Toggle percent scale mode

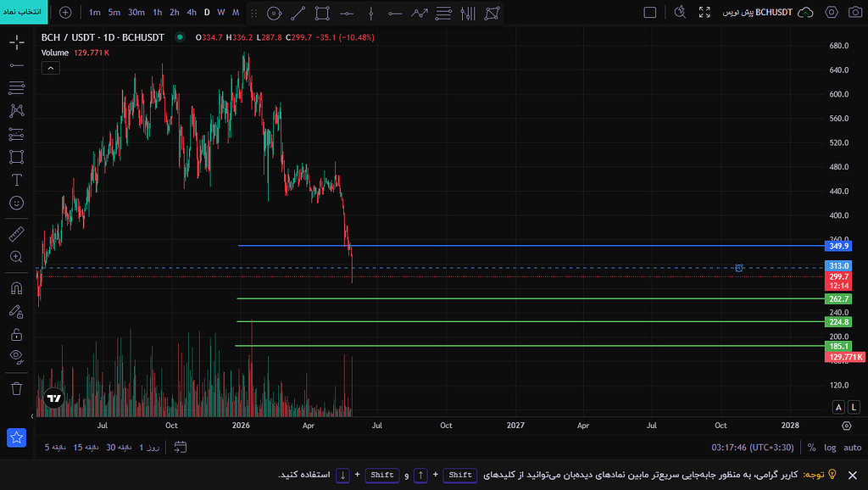coord(811,448)
